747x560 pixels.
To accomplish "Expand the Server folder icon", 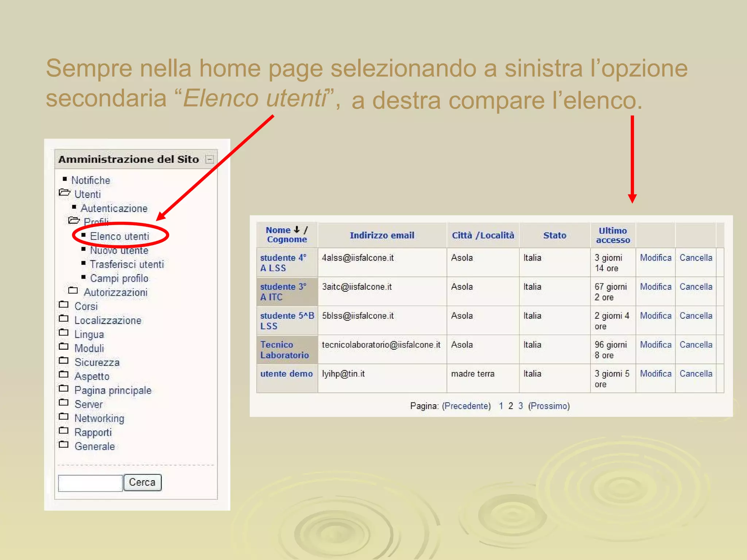I will [x=64, y=402].
